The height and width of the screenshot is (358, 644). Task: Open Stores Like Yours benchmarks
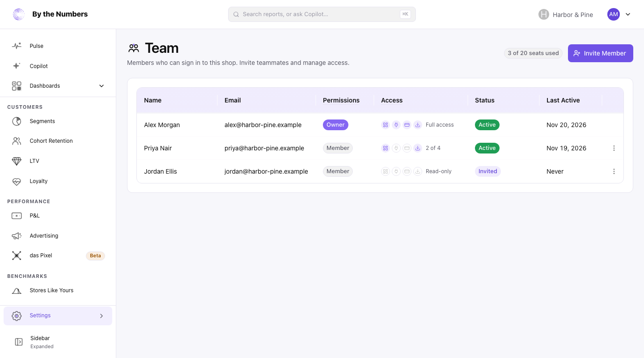point(58,290)
